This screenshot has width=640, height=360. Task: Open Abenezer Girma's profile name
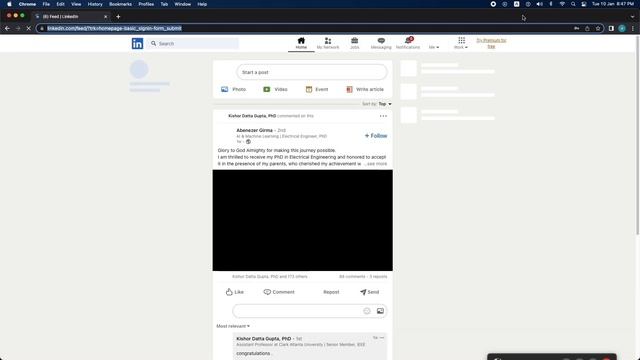(x=254, y=130)
